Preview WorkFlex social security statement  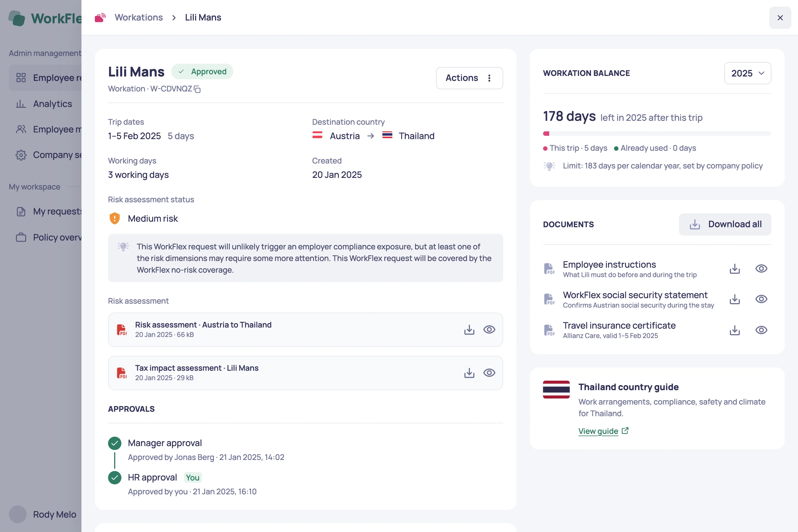[761, 299]
